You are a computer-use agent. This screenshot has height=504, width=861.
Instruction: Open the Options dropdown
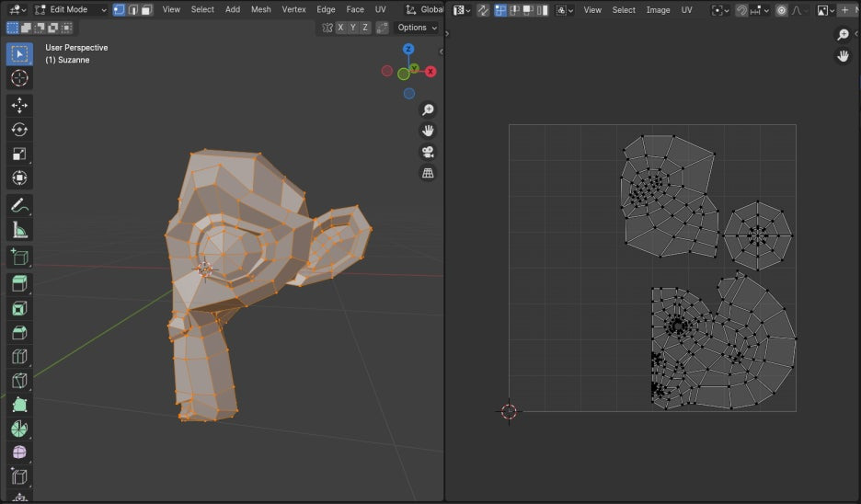coord(418,28)
